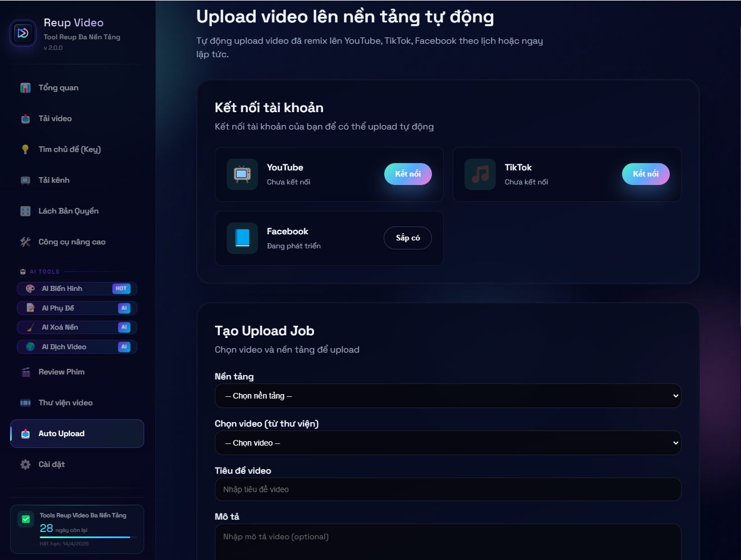
Task: Connect YouTube account with Kết nối
Action: pos(408,174)
